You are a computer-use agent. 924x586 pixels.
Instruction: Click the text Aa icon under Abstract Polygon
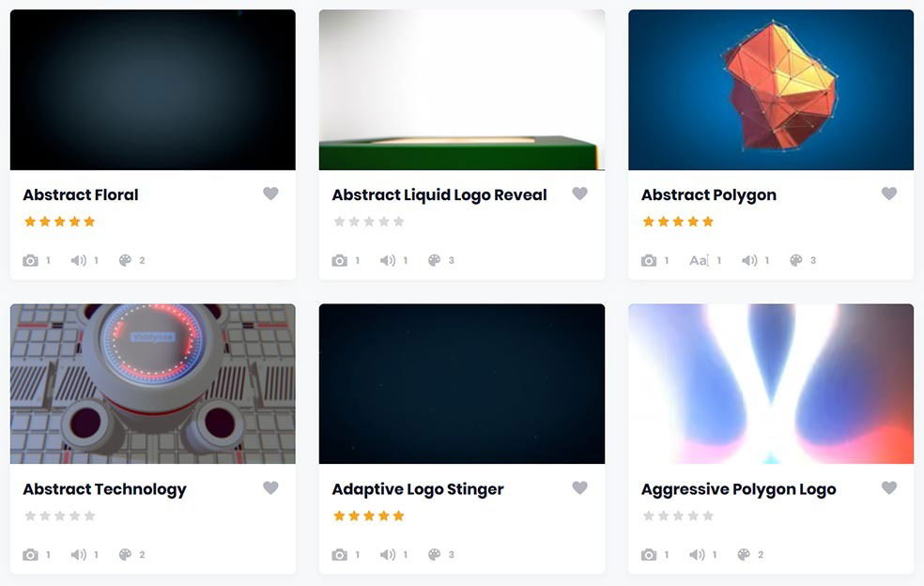(699, 260)
